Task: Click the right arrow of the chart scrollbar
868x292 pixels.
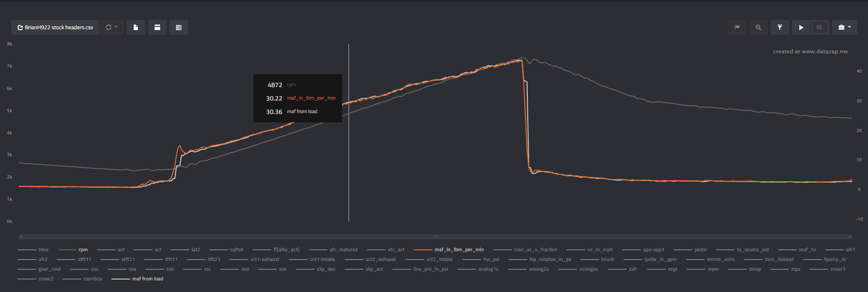Action: (x=850, y=236)
